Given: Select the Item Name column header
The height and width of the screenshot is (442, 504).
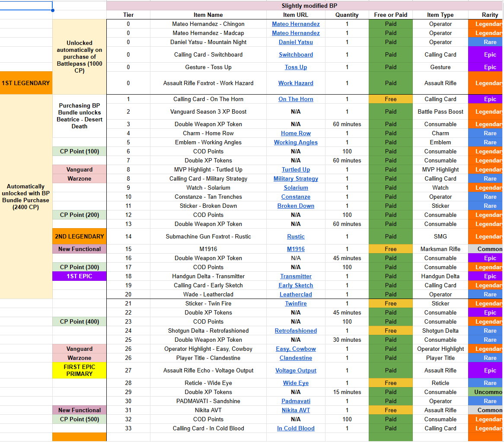Looking at the screenshot, I should pyautogui.click(x=208, y=15).
